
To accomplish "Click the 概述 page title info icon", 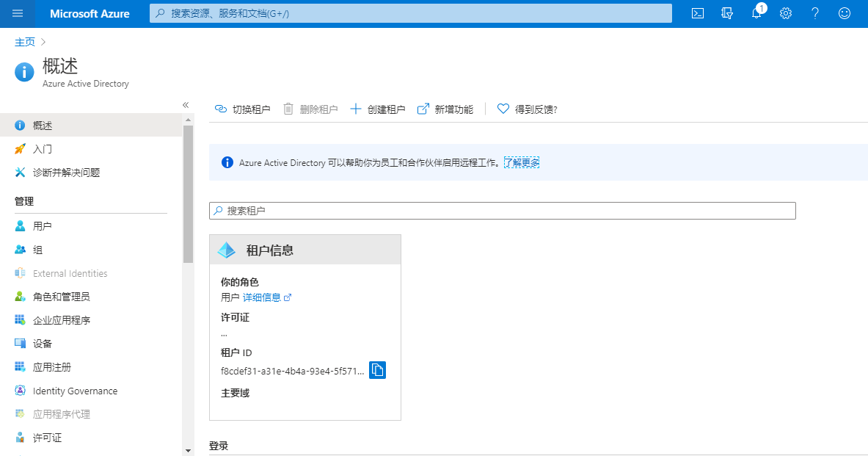I will (x=24, y=72).
